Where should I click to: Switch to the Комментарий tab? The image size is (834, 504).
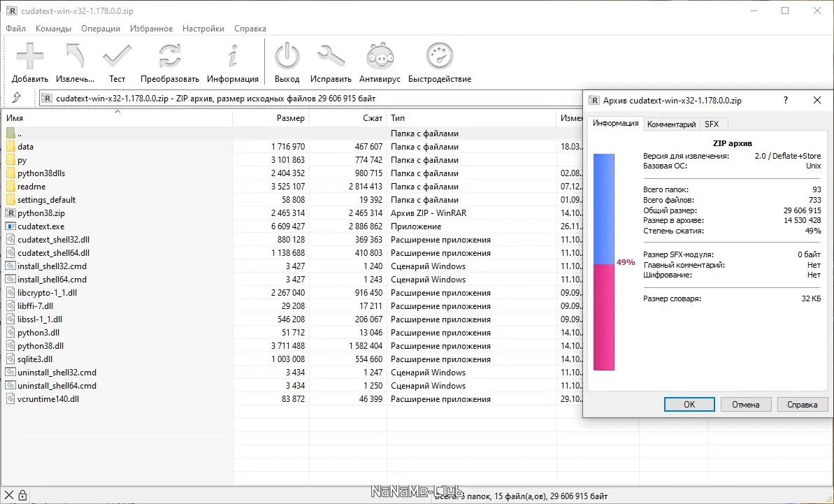click(671, 124)
